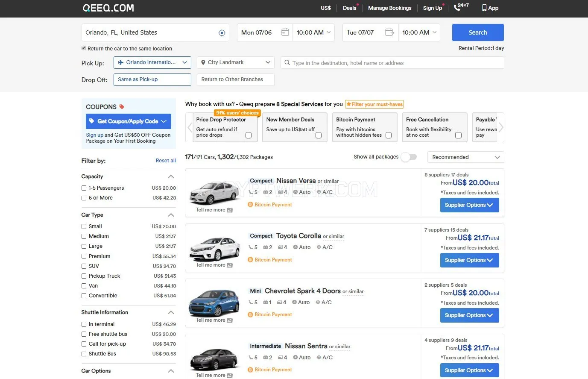
Task: Check the Price Drop Protector box
Action: pos(249,135)
